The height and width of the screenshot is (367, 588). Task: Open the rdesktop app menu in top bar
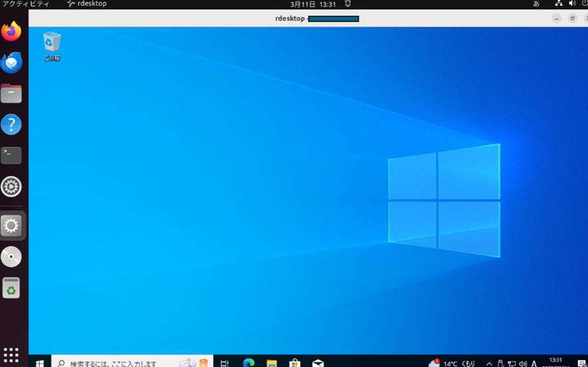(87, 4)
